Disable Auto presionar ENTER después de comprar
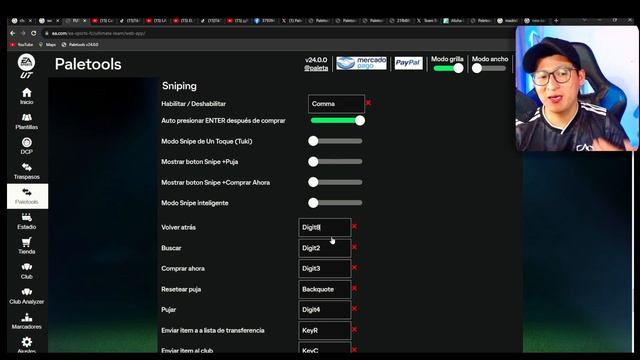The height and width of the screenshot is (360, 640). coord(338,120)
